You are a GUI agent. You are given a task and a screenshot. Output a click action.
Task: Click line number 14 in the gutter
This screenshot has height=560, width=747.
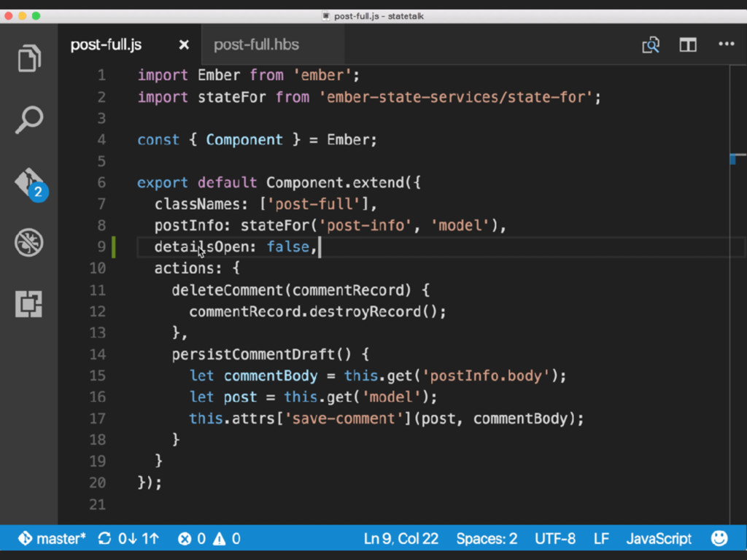pyautogui.click(x=98, y=354)
